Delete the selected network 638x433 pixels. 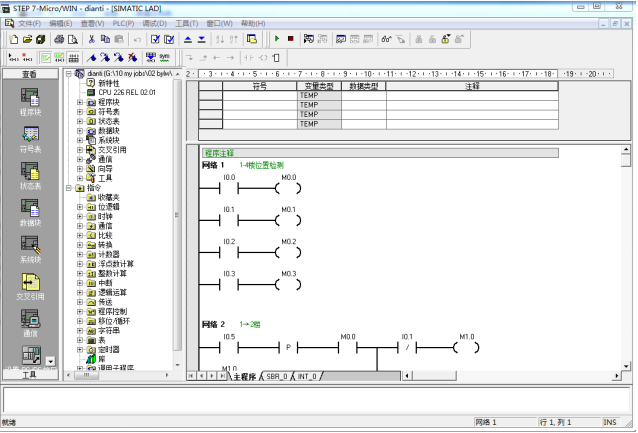point(27,58)
